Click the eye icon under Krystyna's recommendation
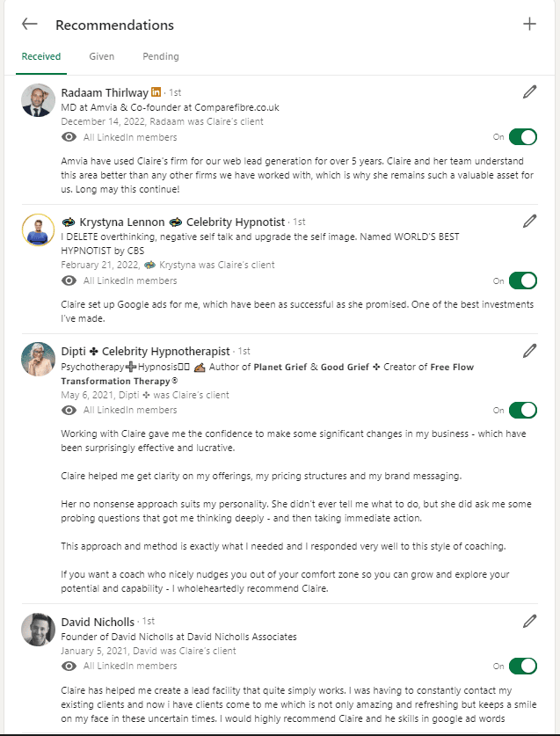This screenshot has height=736, width=560. (69, 281)
